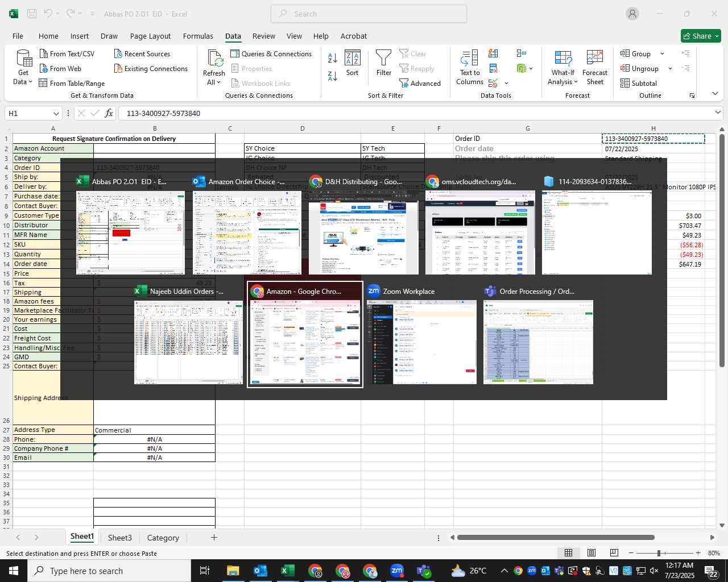Viewport: 728px width, 582px height.
Task: Switch to Najeeb Uddin Orders Excel thumbnail
Action: (188, 335)
